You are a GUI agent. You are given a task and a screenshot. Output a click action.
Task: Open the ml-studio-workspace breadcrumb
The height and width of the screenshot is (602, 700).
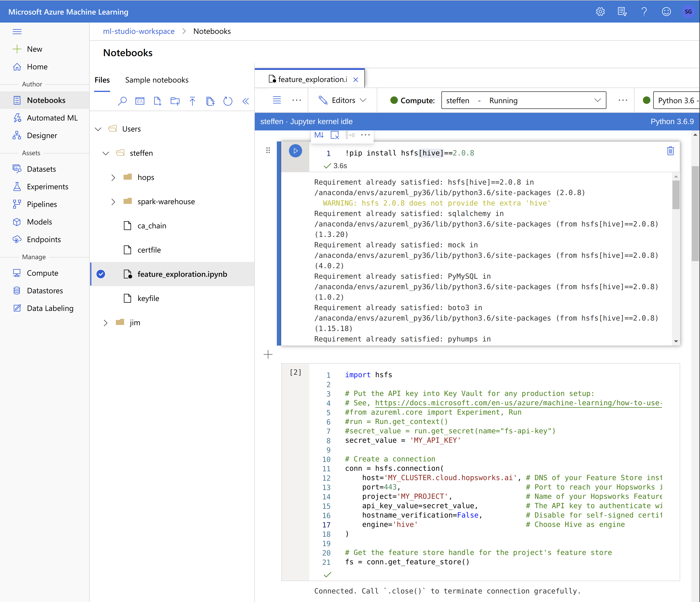point(138,31)
